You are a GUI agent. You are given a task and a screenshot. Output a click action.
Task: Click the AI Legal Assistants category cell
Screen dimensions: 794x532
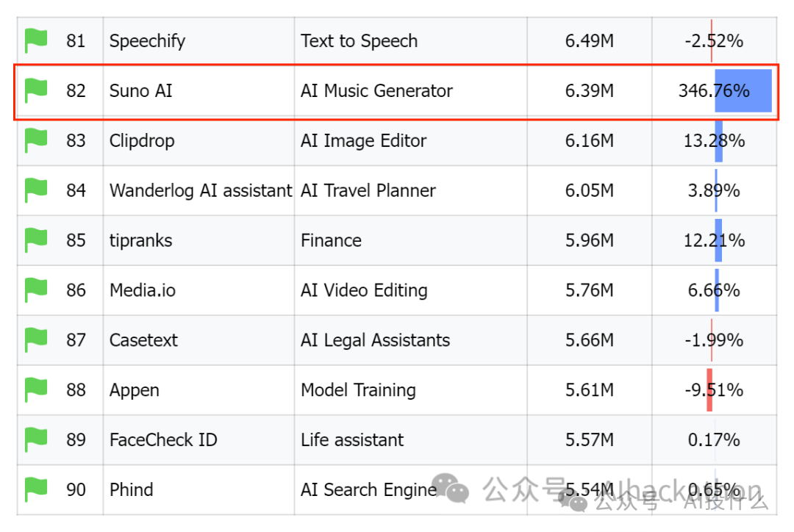coord(375,340)
